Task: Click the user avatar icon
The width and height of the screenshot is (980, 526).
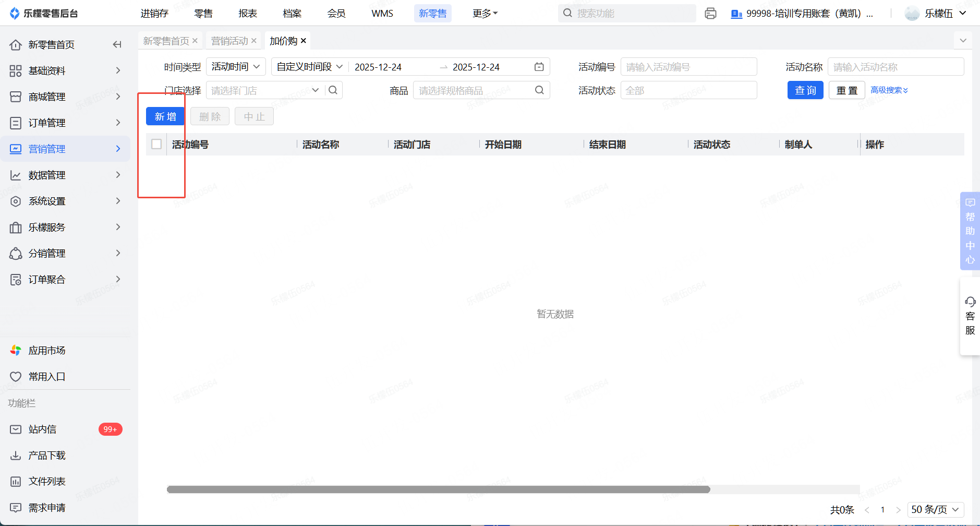Action: (912, 14)
